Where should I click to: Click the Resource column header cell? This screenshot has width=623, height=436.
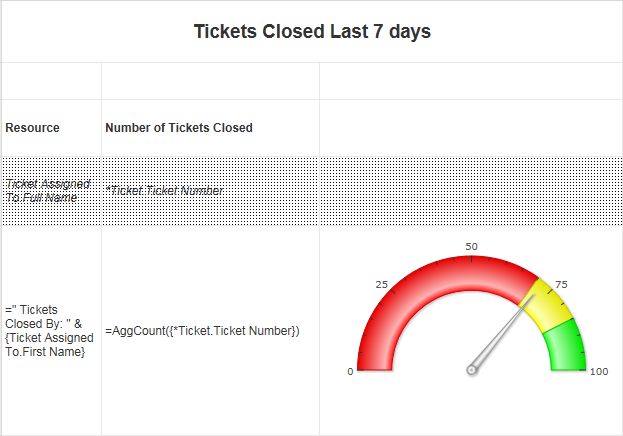(x=52, y=128)
